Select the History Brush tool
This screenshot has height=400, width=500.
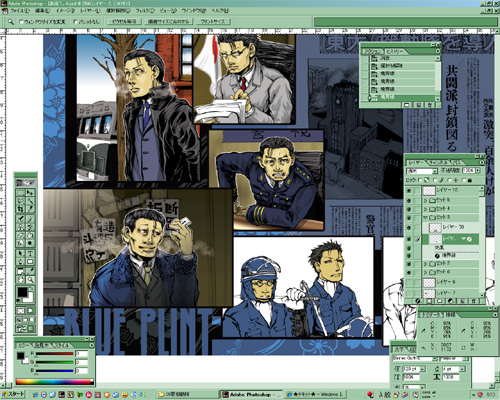pos(30,227)
